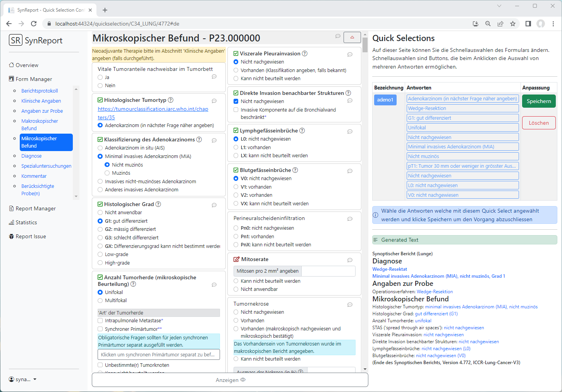Click the help icon next to Histologischer Tumortyp
This screenshot has height=392, width=562.
170,100
